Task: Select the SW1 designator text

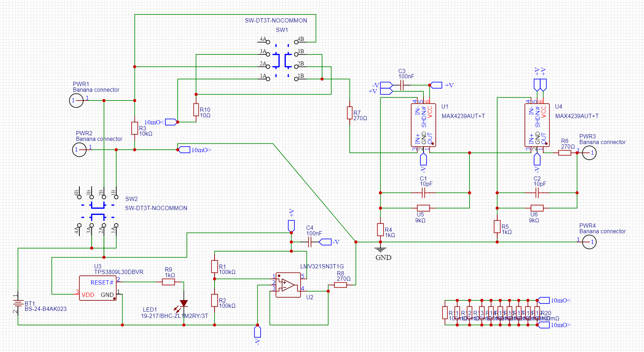Action: tap(282, 30)
